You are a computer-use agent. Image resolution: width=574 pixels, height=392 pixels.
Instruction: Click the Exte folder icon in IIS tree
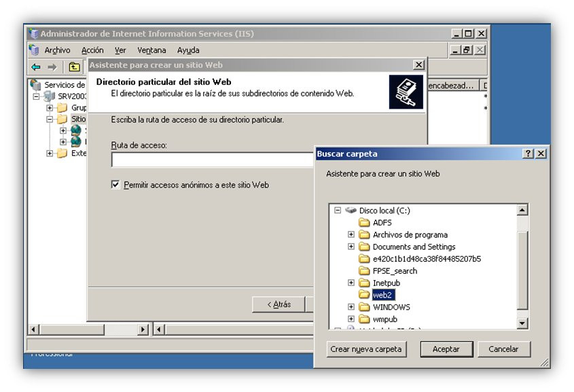62,153
